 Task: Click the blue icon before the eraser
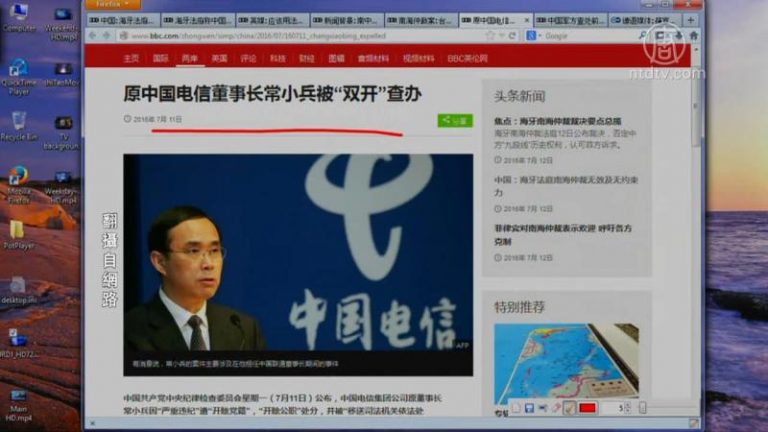(543, 408)
